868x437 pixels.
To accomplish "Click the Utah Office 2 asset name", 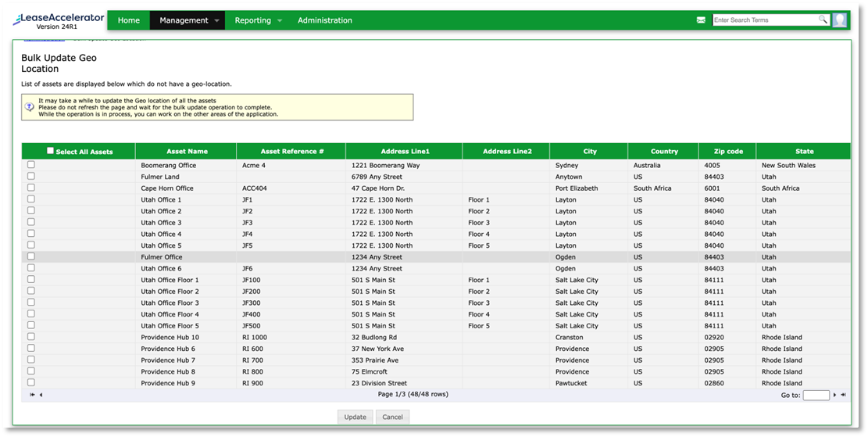I will pos(161,211).
